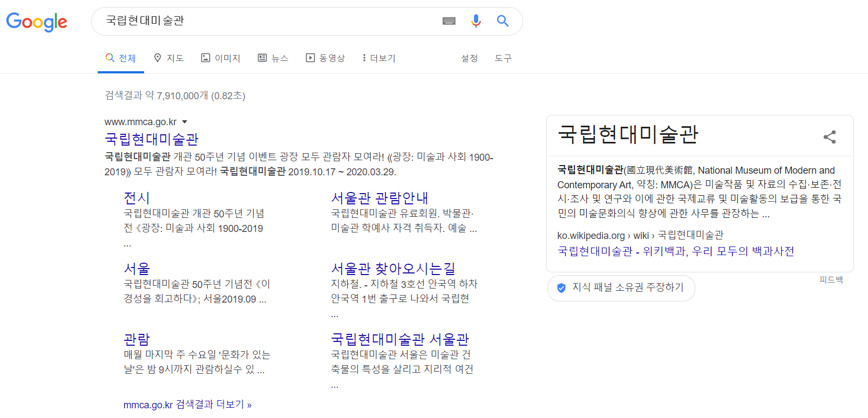Switch to the 지도 tab
Viewport: 868px width, 418px height.
coord(169,58)
